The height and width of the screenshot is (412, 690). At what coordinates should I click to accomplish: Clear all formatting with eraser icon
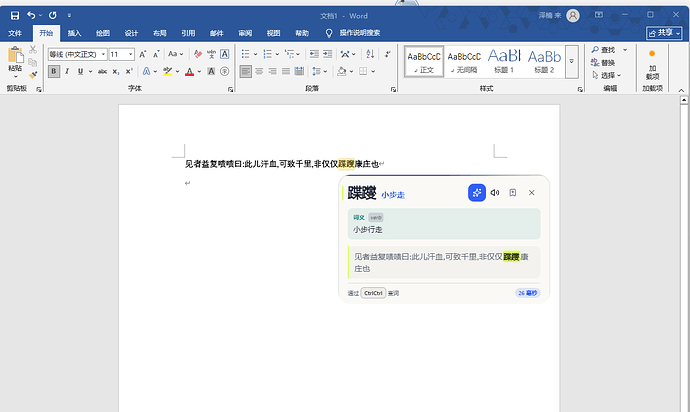point(198,54)
